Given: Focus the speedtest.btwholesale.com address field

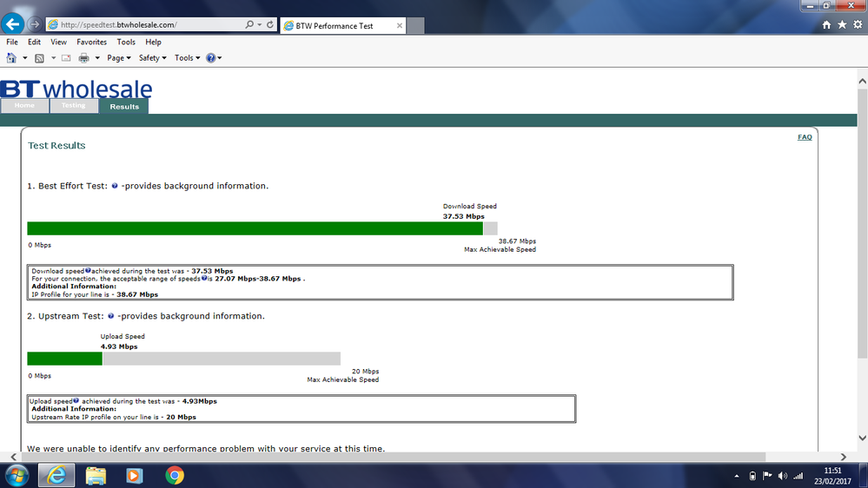Looking at the screenshot, I should pos(147,24).
